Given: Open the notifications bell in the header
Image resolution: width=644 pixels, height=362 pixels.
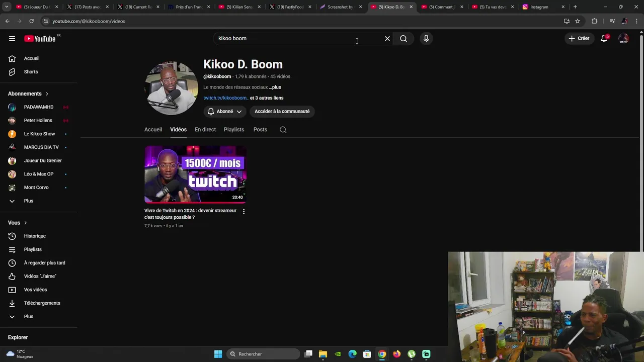Looking at the screenshot, I should pos(604,39).
